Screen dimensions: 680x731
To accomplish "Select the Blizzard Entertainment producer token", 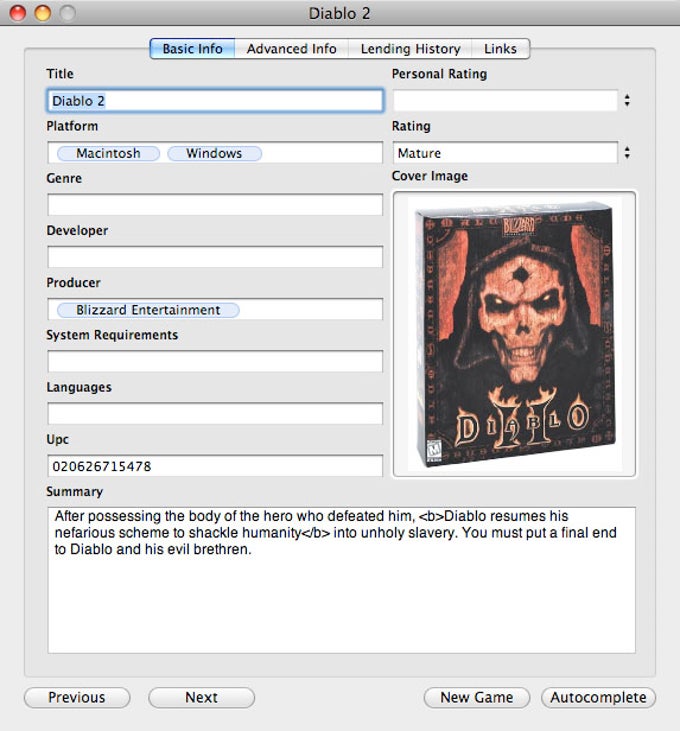I will (x=148, y=310).
